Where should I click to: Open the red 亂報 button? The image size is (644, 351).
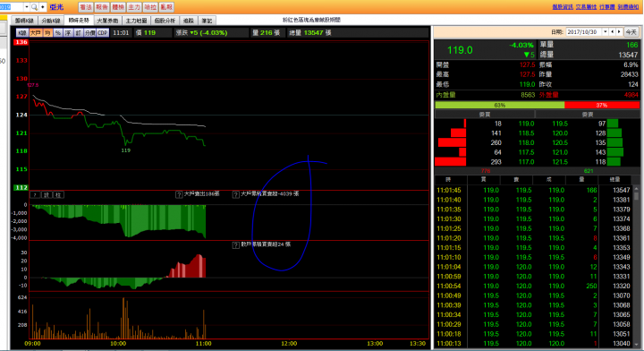(166, 7)
